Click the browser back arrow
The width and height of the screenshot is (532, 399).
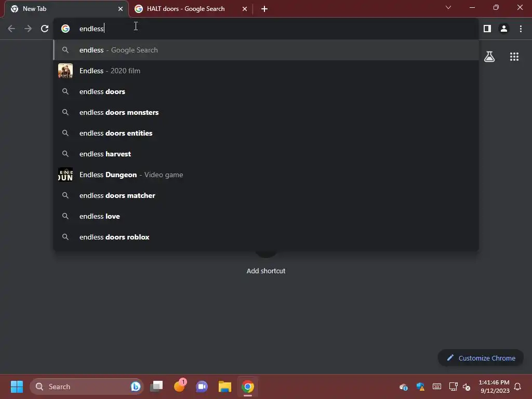(x=11, y=29)
